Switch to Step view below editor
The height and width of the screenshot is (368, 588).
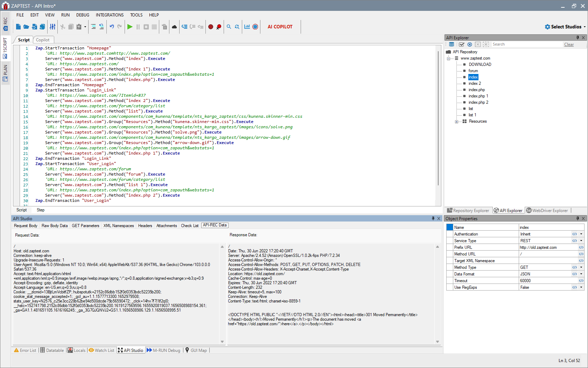pyautogui.click(x=41, y=210)
